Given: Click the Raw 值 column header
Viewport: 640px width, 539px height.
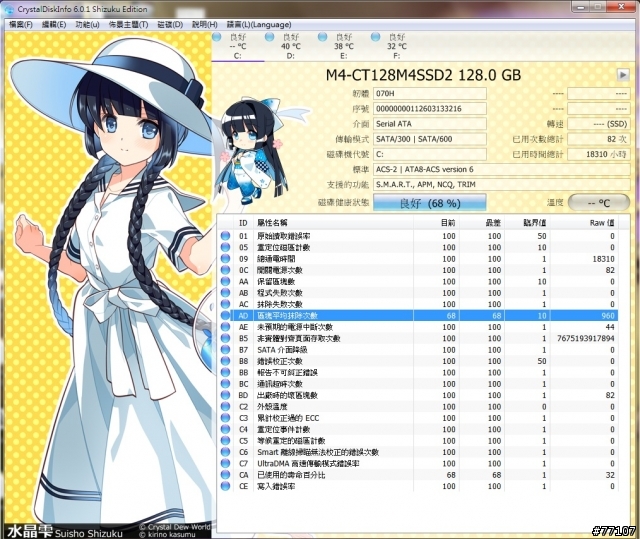Looking at the screenshot, I should tap(583, 223).
